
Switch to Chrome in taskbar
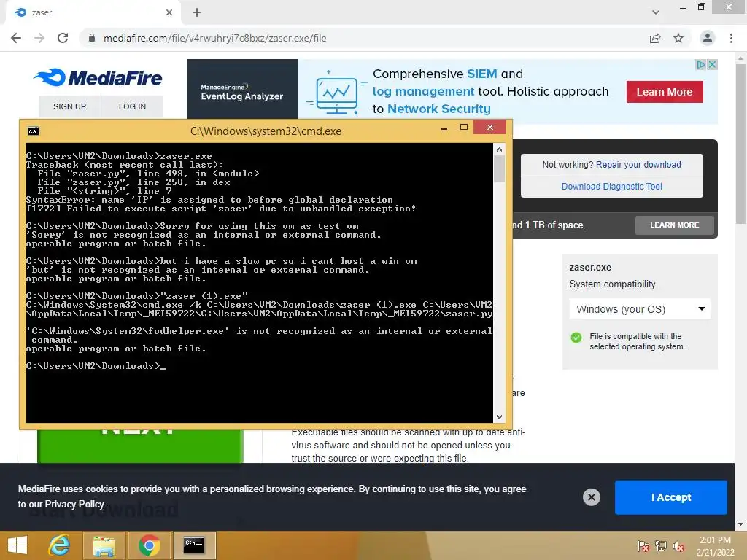click(149, 545)
